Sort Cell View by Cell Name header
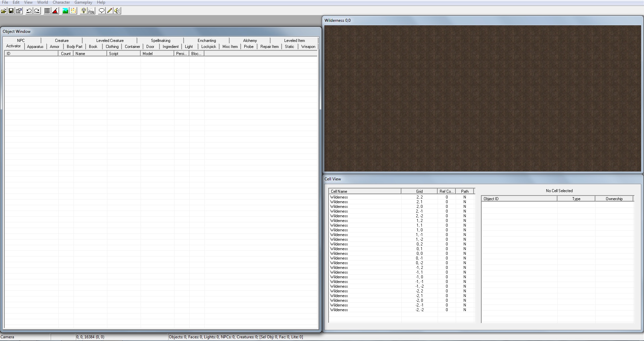The height and width of the screenshot is (341, 644). tap(365, 191)
